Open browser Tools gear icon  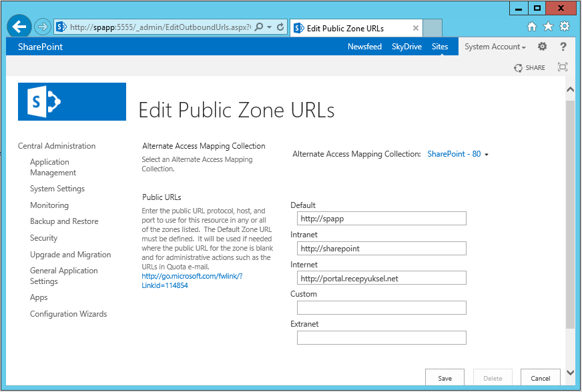pos(565,26)
